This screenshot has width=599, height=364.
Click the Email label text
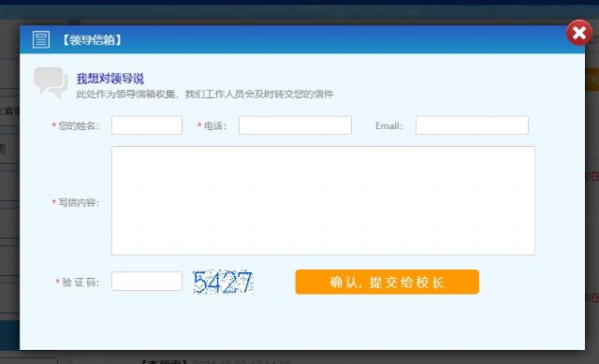389,125
